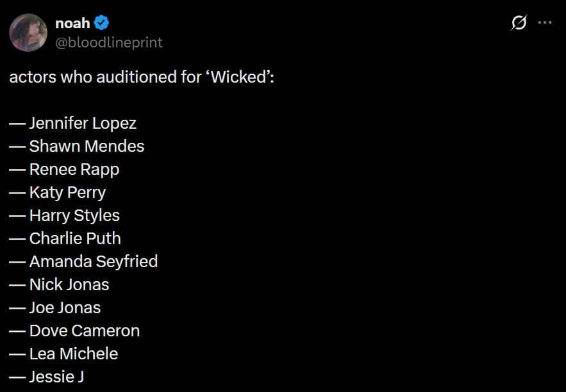The image size is (566, 392).
Task: Select the Renee Rapp text line
Action: pos(74,169)
